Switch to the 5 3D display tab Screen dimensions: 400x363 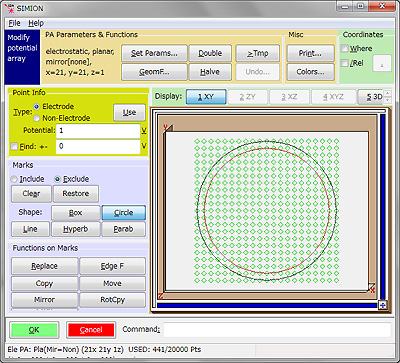click(x=370, y=97)
